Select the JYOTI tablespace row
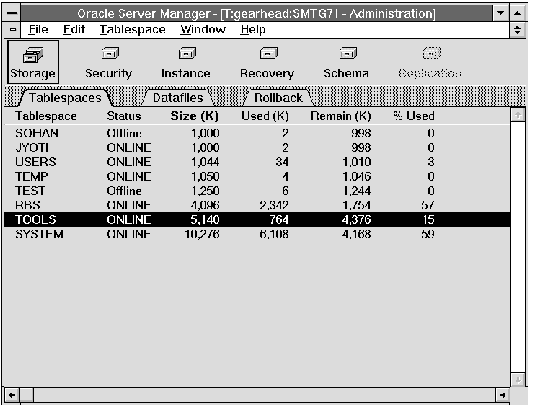 [x=257, y=147]
